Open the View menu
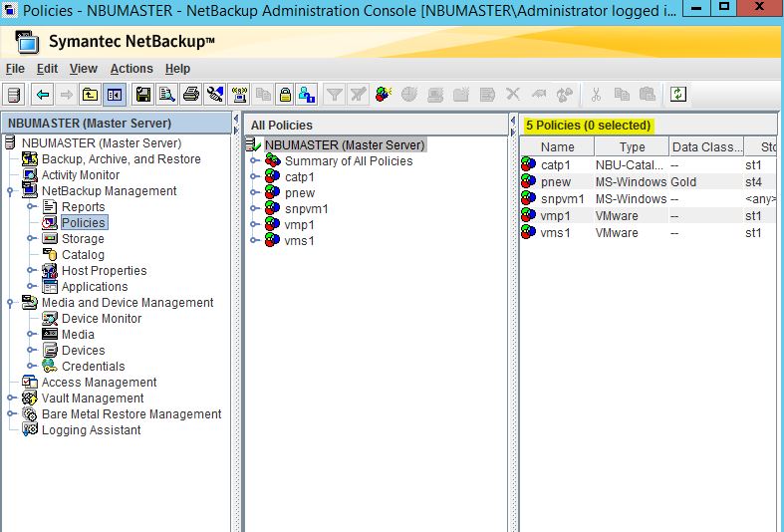The width and height of the screenshot is (784, 532). click(83, 69)
